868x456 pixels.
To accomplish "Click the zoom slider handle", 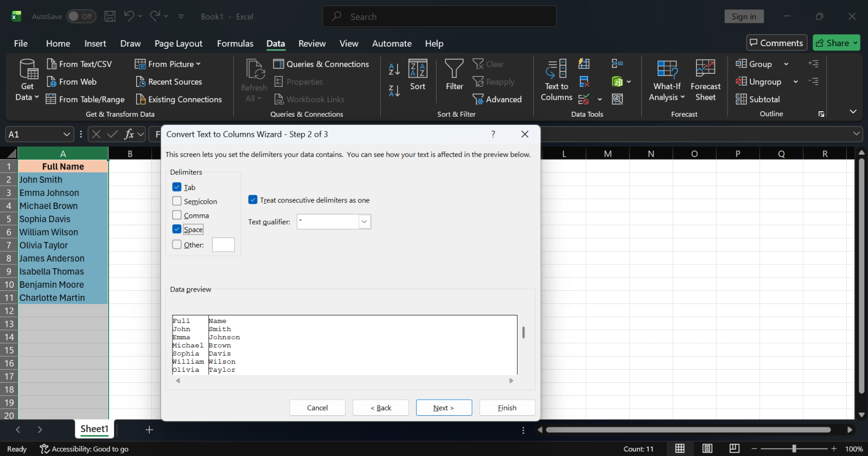I will (x=794, y=448).
